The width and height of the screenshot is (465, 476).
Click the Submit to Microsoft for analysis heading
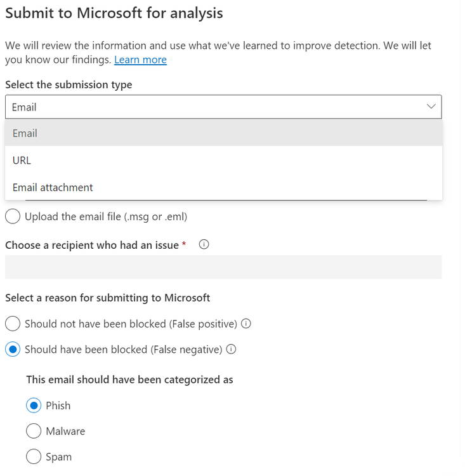(114, 13)
